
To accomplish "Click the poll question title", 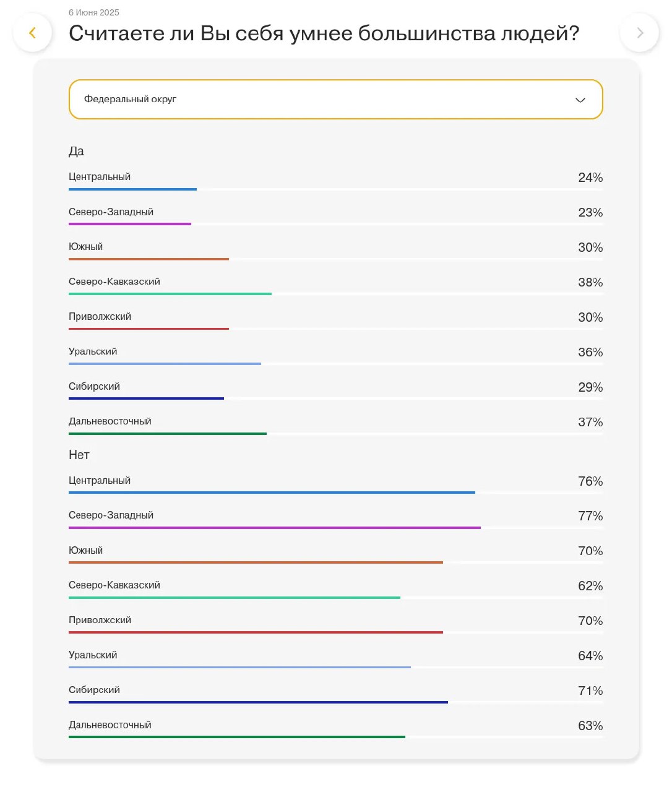I will (324, 33).
